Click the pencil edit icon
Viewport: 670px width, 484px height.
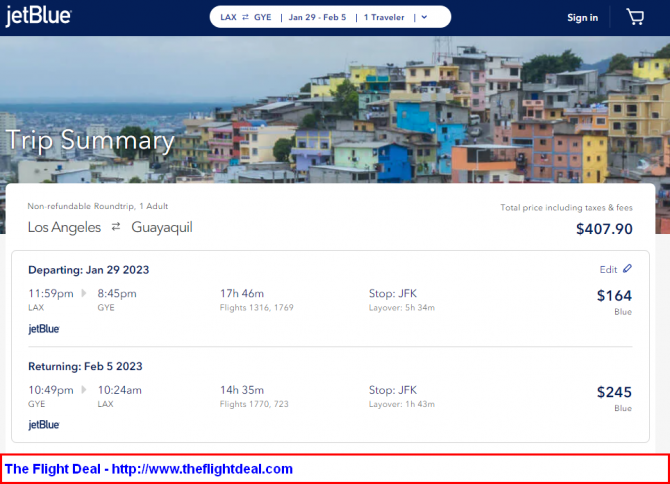pyautogui.click(x=627, y=269)
